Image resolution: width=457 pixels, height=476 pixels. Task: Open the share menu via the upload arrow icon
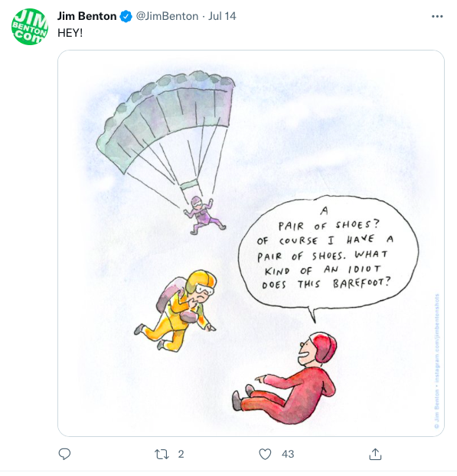tap(375, 454)
